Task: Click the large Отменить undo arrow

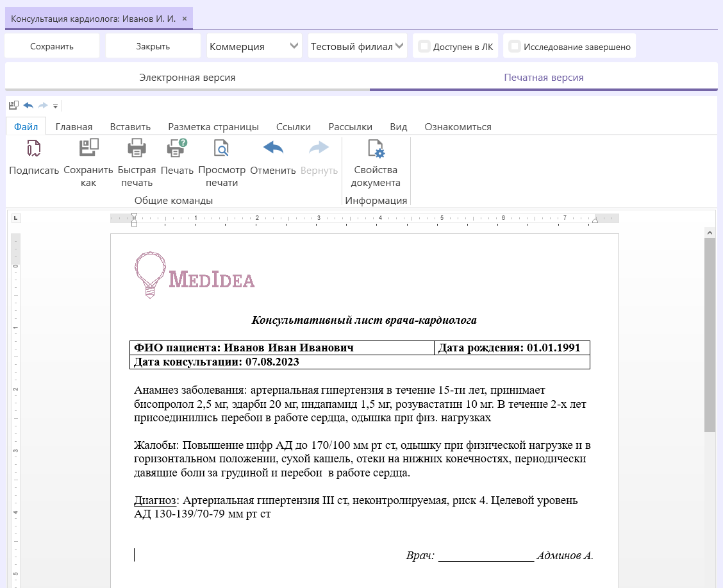Action: [273, 148]
